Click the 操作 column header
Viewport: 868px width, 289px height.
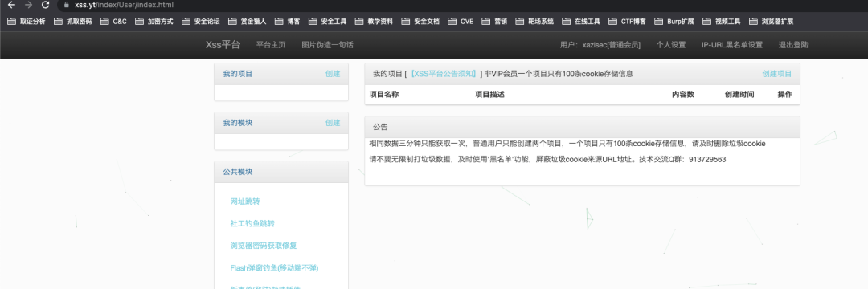[785, 95]
